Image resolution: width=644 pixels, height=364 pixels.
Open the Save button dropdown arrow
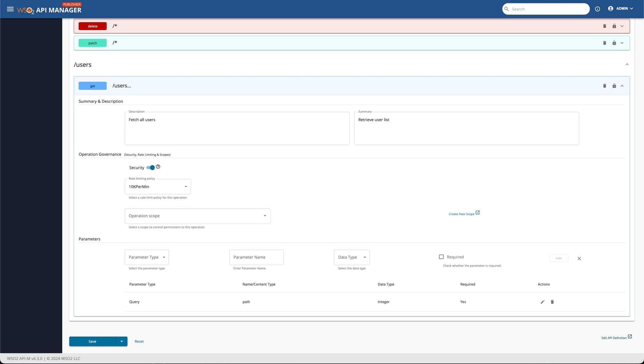pos(122,341)
